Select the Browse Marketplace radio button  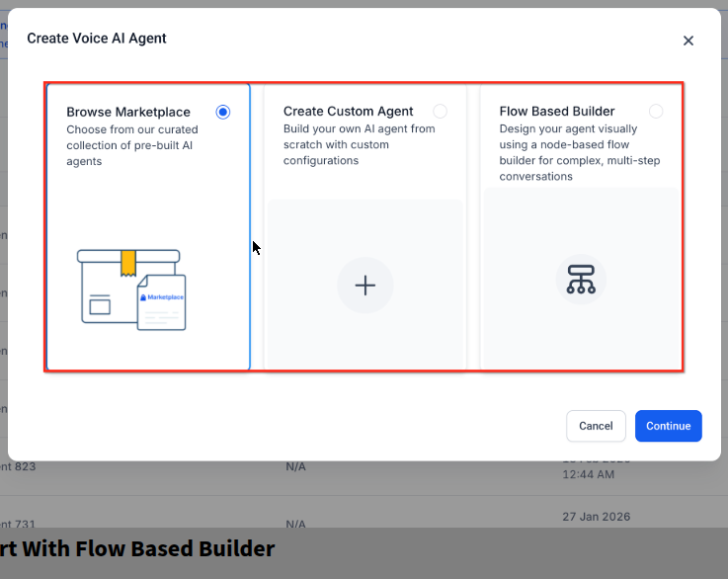(223, 112)
